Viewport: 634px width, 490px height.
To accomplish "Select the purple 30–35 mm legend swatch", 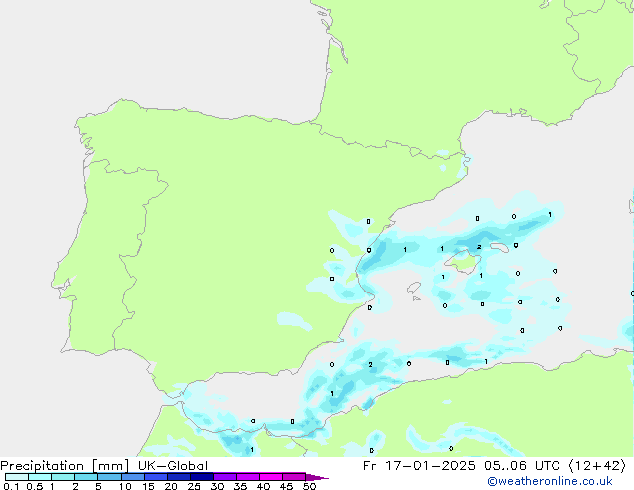I will (225, 477).
